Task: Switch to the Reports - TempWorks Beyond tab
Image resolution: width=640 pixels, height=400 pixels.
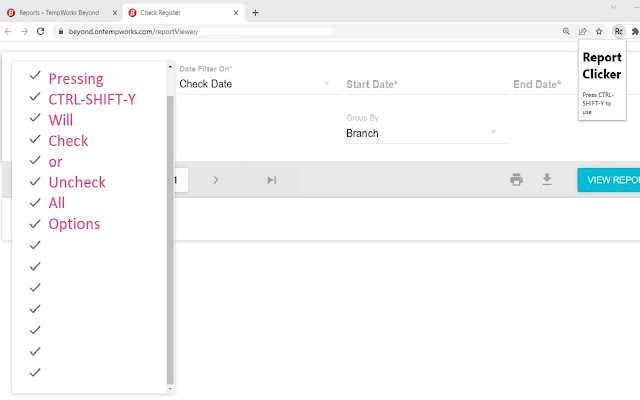Action: click(x=59, y=13)
